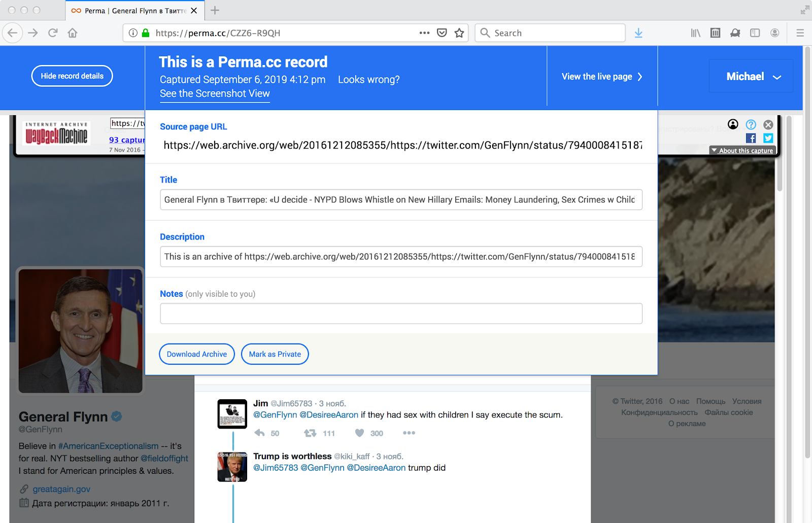This screenshot has width=812, height=523.
Task: Open the browser Home page
Action: (x=73, y=33)
